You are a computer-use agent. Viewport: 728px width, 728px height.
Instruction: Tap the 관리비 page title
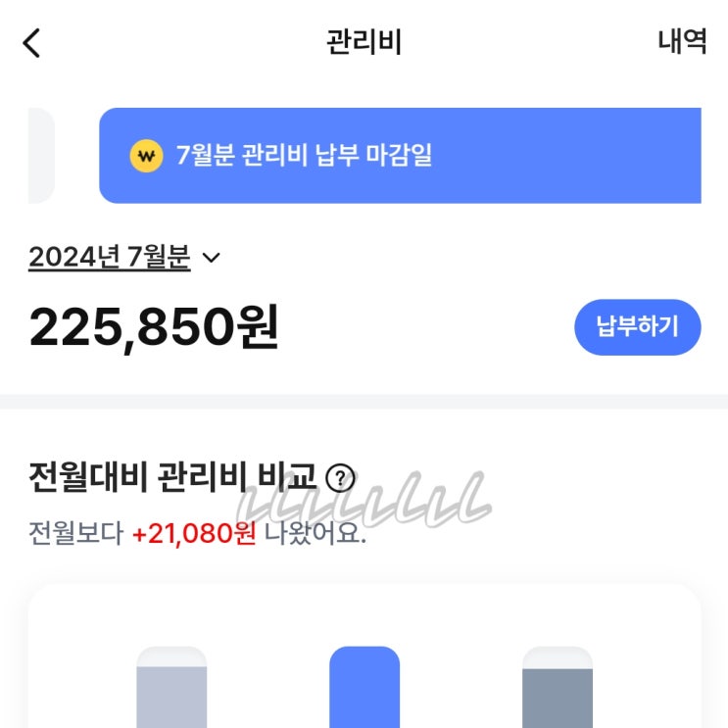(x=364, y=43)
